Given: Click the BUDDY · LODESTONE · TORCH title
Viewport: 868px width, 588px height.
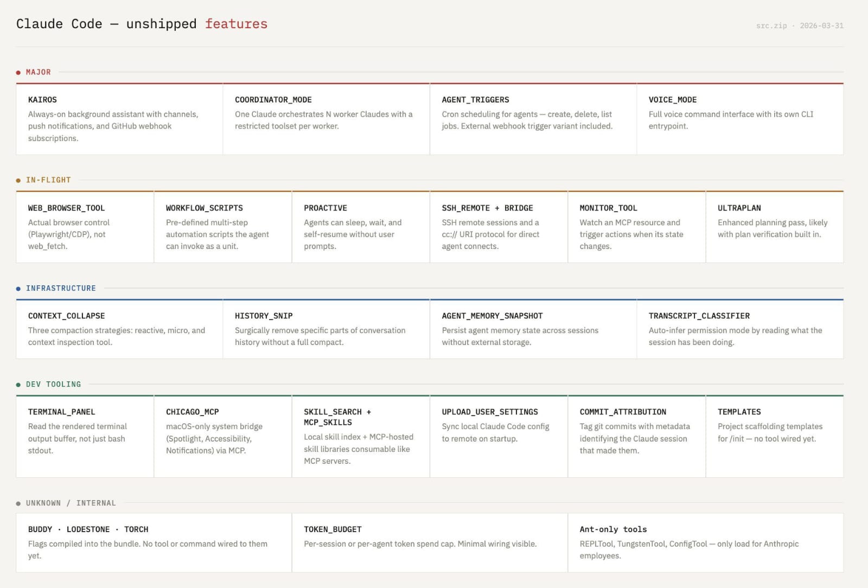Looking at the screenshot, I should pyautogui.click(x=88, y=529).
